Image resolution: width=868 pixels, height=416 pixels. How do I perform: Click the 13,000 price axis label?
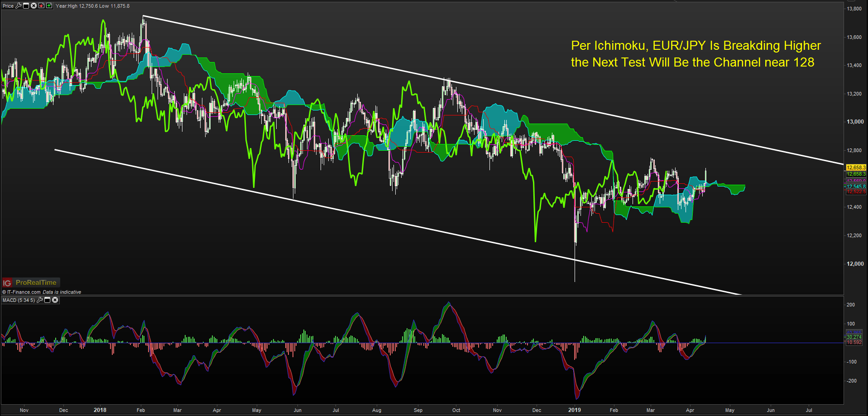point(855,122)
